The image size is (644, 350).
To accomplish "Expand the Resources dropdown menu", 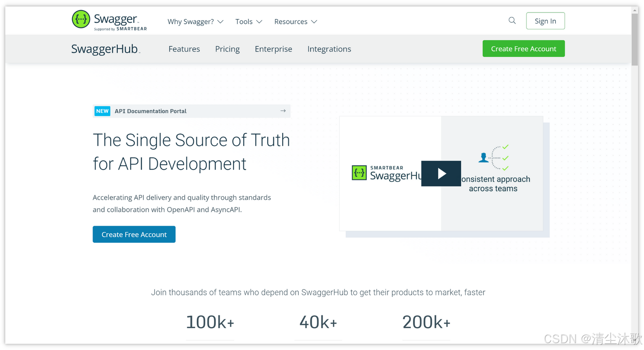I will [296, 22].
